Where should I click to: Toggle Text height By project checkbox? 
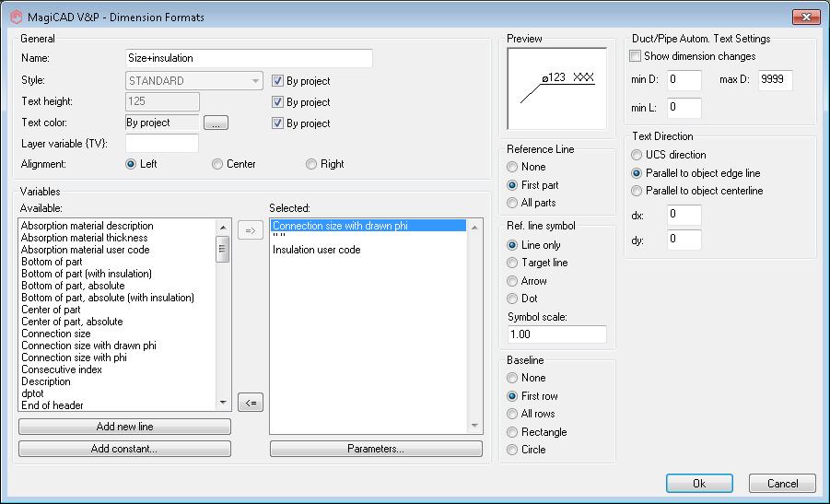point(277,101)
